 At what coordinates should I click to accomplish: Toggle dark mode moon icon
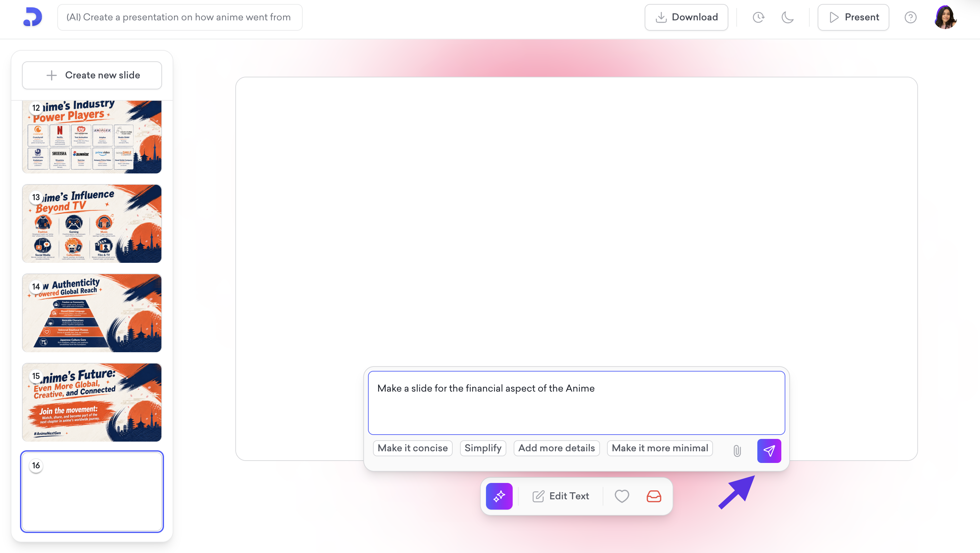787,17
